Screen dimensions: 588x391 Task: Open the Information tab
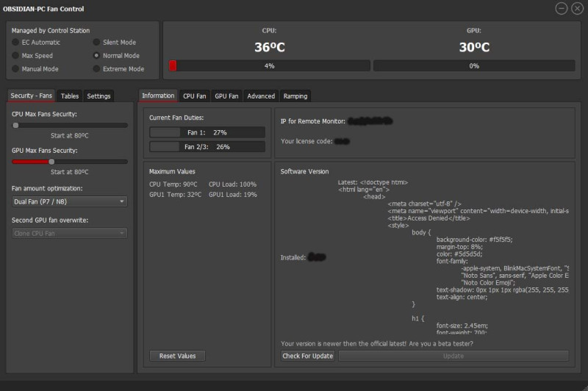pyautogui.click(x=158, y=96)
